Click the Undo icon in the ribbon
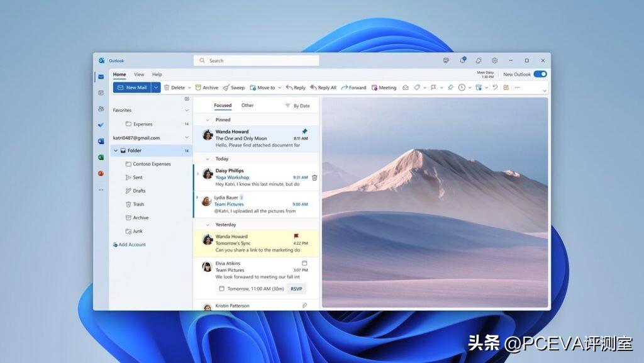Image resolution: width=644 pixels, height=363 pixels. pyautogui.click(x=495, y=87)
